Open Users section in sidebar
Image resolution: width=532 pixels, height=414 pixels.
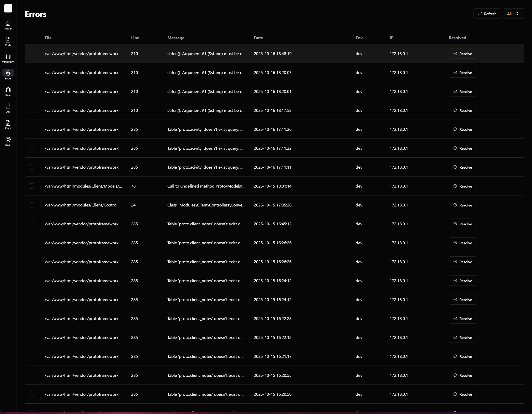coord(8,91)
